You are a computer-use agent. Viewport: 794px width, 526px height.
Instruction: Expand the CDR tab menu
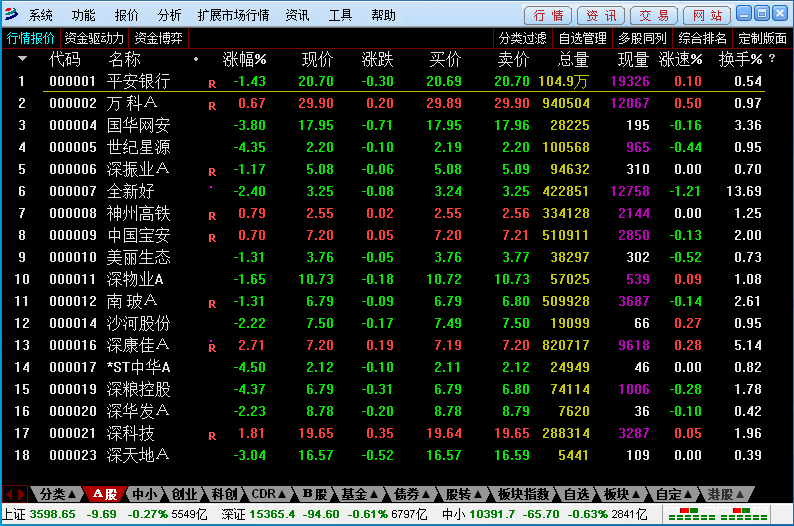click(269, 494)
